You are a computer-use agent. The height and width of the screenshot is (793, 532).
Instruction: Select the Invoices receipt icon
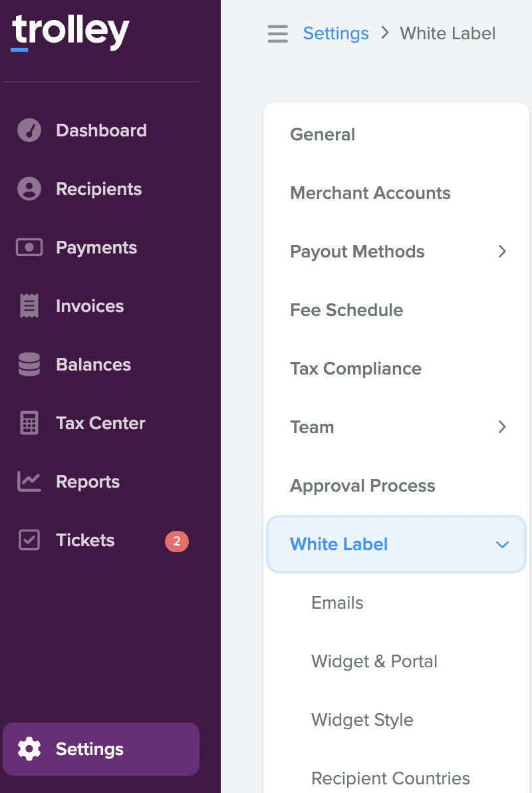28,305
